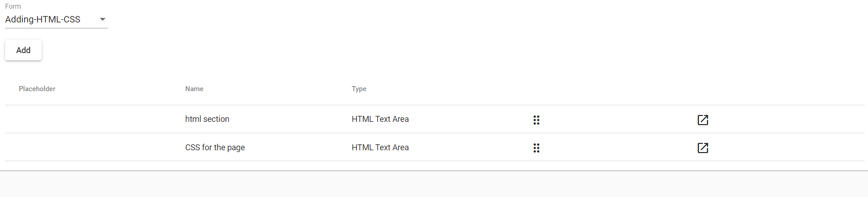This screenshot has width=868, height=197.
Task: Click the Form field label
Action: coord(13,6)
